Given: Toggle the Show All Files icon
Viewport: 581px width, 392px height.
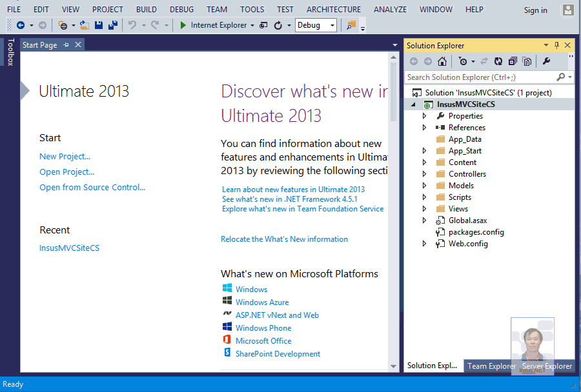Looking at the screenshot, I should tap(527, 61).
